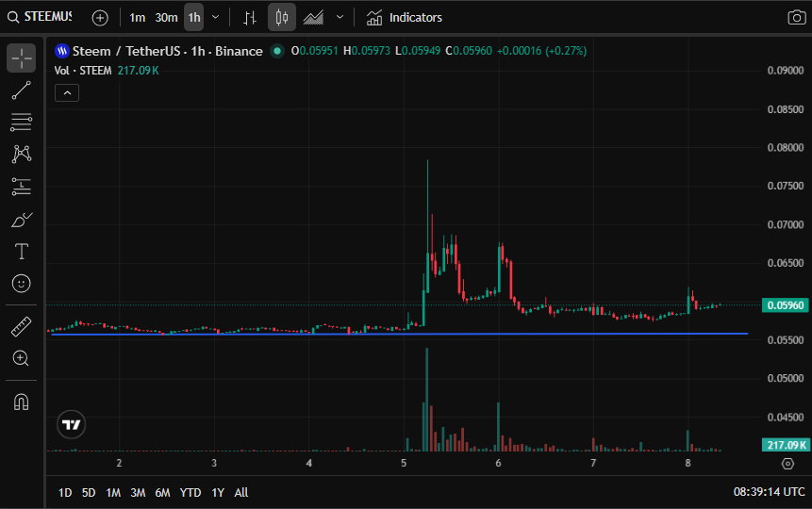Click the volume label 217.09K on axis
The height and width of the screenshot is (509, 812).
tap(785, 445)
